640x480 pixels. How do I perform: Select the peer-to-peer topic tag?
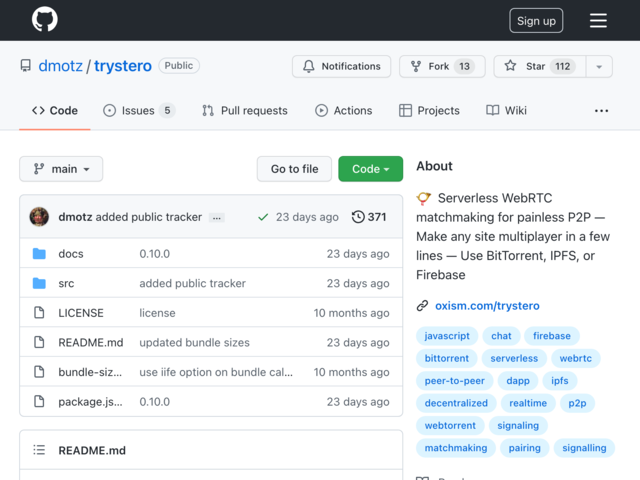pyautogui.click(x=455, y=381)
